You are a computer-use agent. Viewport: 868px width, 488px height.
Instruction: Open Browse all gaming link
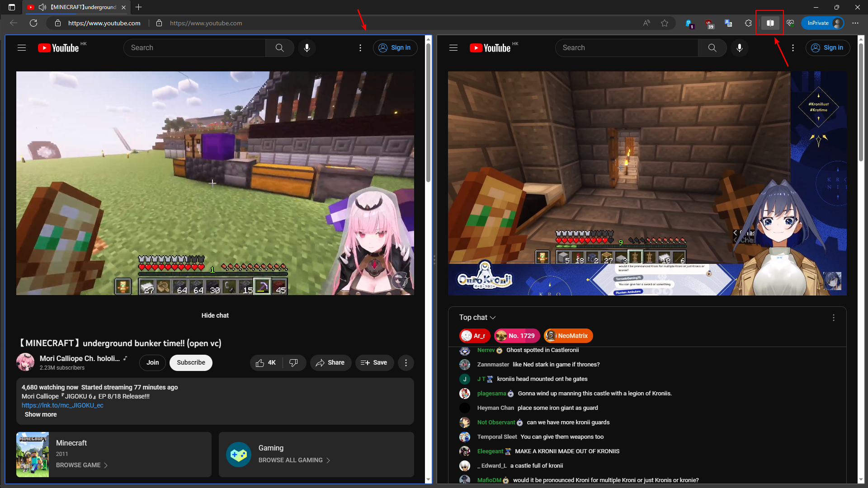pos(294,460)
